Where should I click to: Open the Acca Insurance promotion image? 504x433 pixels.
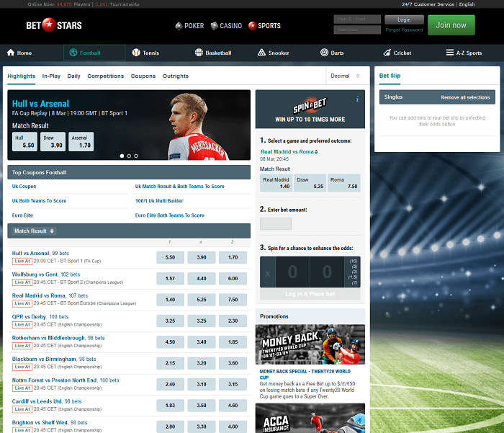point(310,418)
